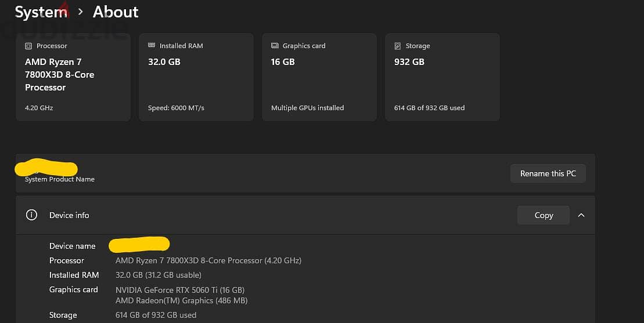644x323 pixels.
Task: Click 'AMD Ryzen 7 7800X3D 8-Core Processor (4.20 GHz)' value
Action: click(208, 261)
